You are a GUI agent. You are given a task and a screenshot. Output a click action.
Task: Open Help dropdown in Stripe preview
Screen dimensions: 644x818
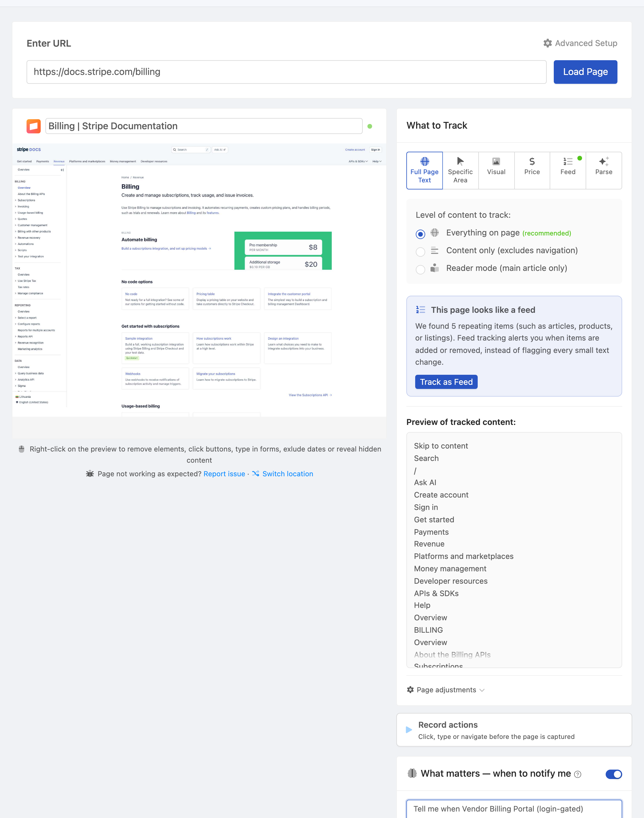pyautogui.click(x=377, y=161)
